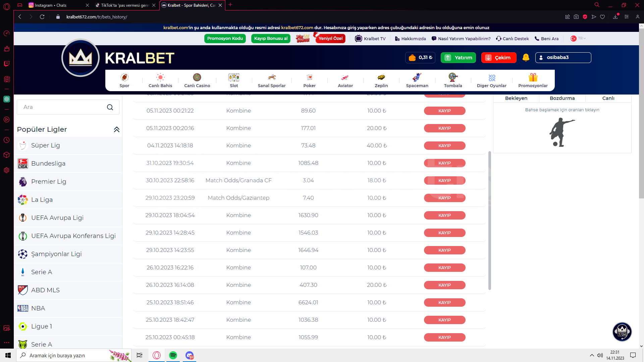Select Premier Lig league

68,182
